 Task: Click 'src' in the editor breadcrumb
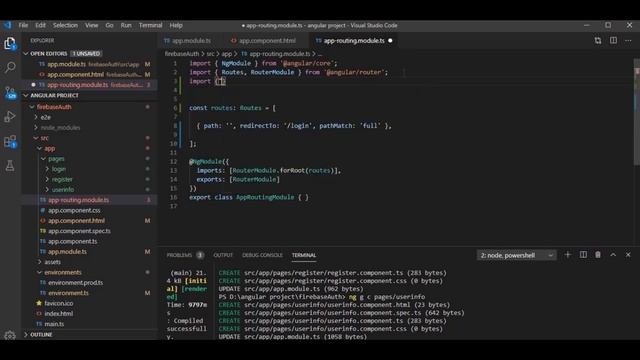coord(210,53)
